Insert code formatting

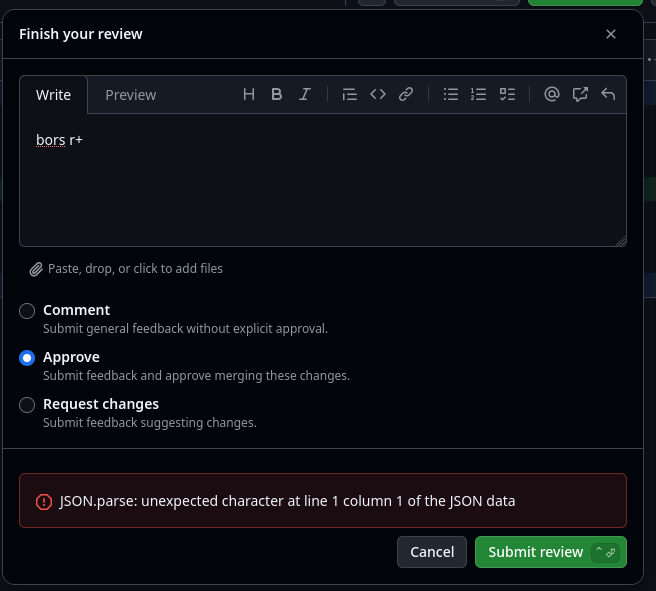(378, 94)
